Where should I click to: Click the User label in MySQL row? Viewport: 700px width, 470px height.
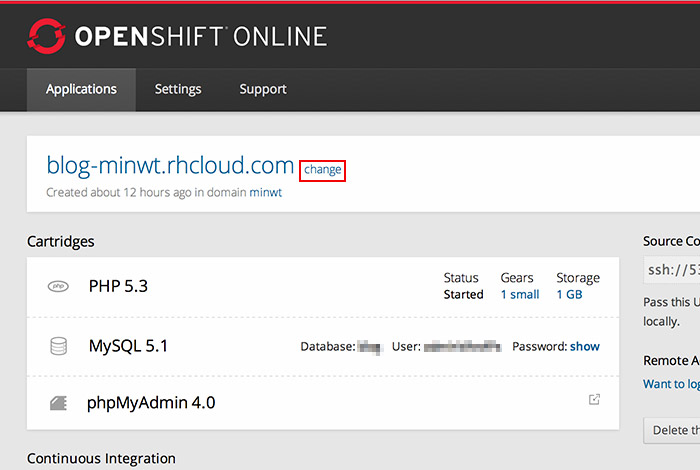tap(406, 347)
